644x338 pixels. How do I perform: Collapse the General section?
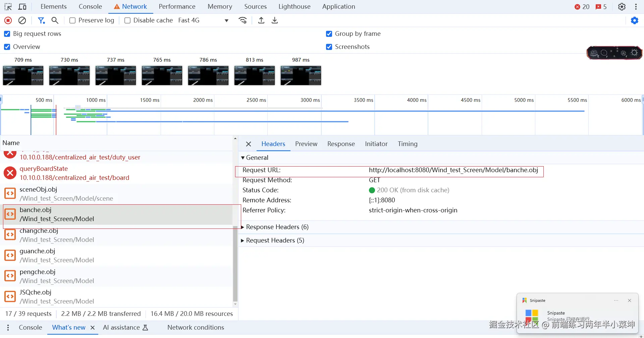(x=255, y=158)
